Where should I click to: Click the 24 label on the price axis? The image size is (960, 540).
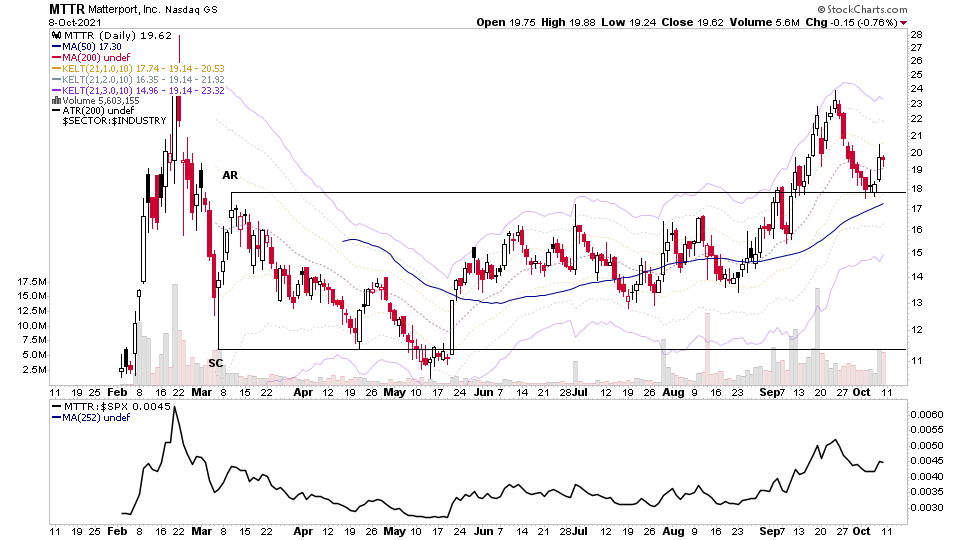(x=917, y=89)
